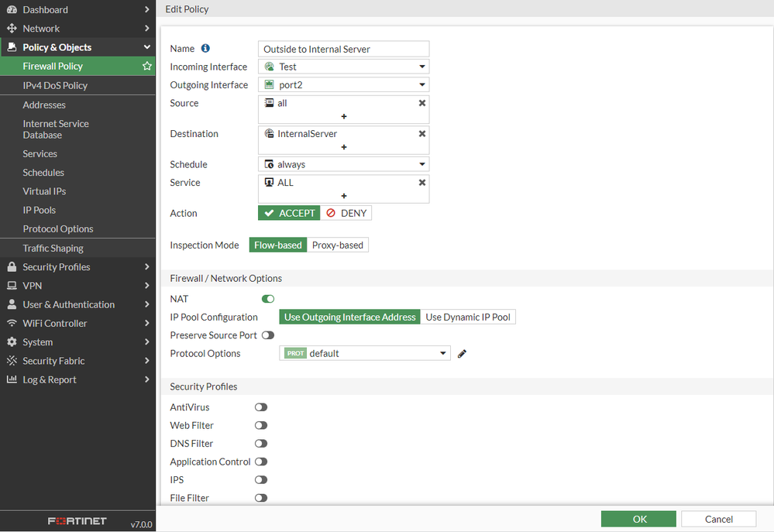
Task: Add another Service with plus icon
Action: click(343, 195)
